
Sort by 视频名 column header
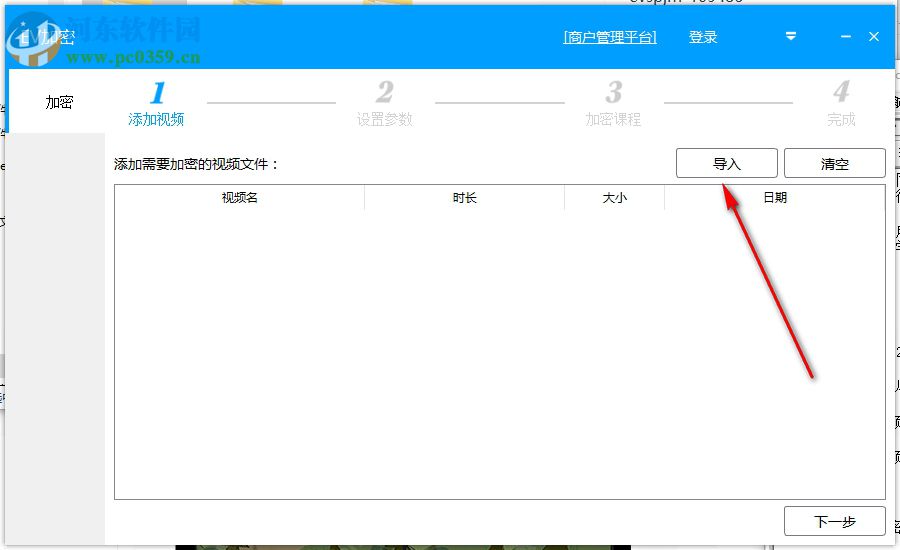click(x=239, y=197)
